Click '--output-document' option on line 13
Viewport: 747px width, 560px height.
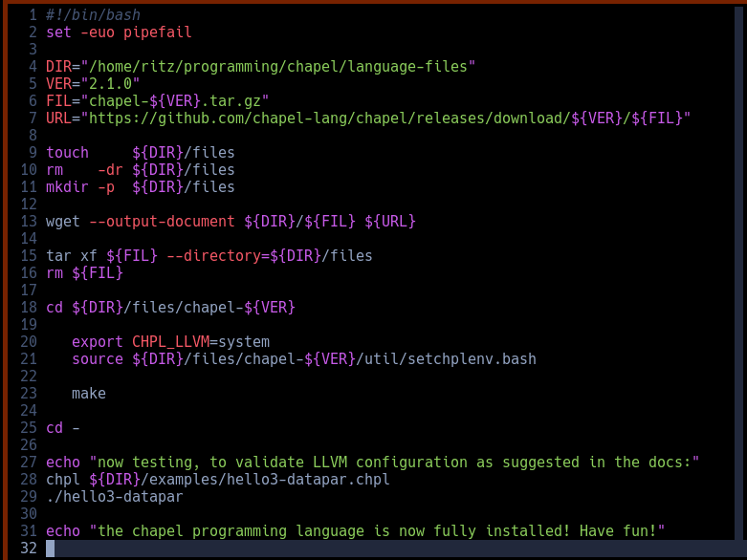162,222
